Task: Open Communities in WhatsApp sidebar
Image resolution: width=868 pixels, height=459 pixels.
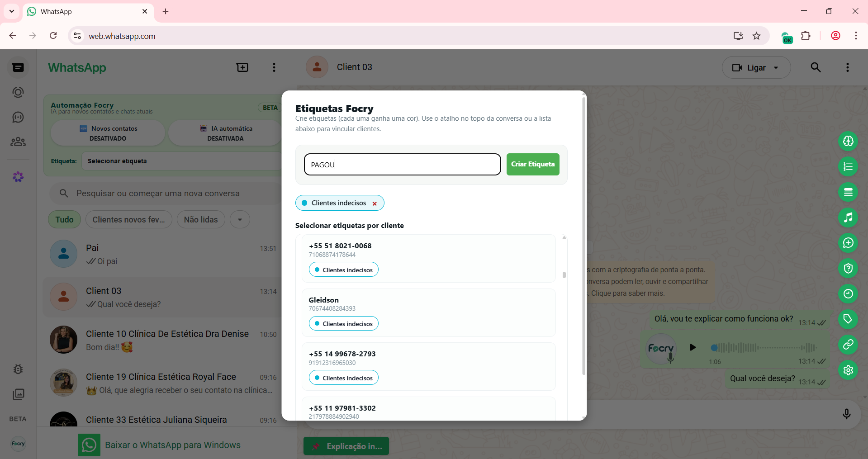Action: 18,142
